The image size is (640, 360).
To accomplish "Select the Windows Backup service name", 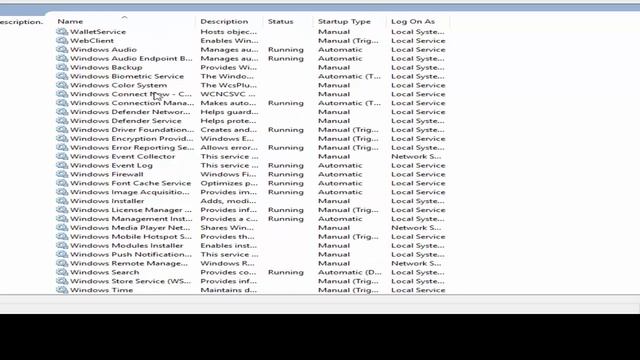I will (x=106, y=67).
